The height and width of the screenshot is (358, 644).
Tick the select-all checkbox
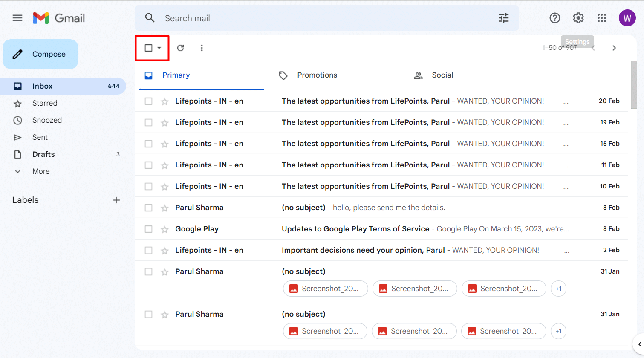coord(148,48)
